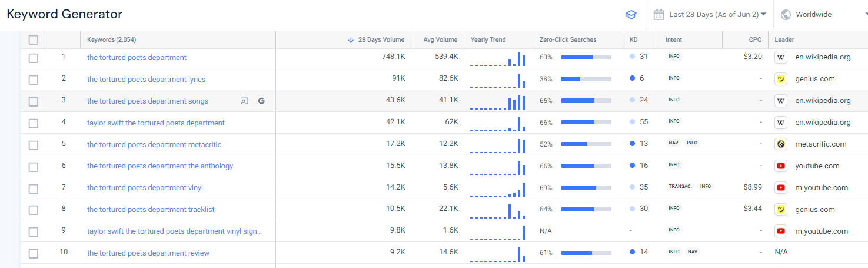Image resolution: width=868 pixels, height=268 pixels.
Task: Click yearly trend chart for tracklist row
Action: (x=498, y=210)
